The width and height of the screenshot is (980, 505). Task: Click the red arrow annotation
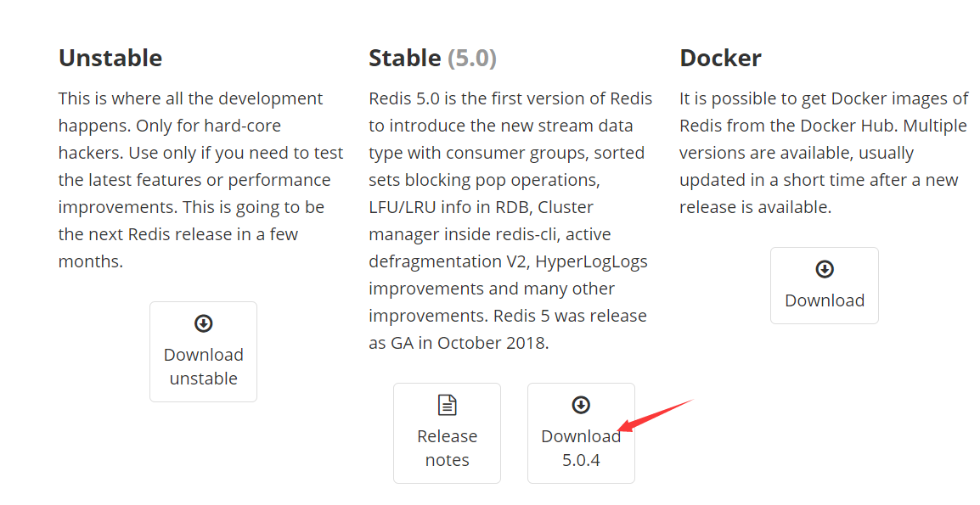[655, 415]
